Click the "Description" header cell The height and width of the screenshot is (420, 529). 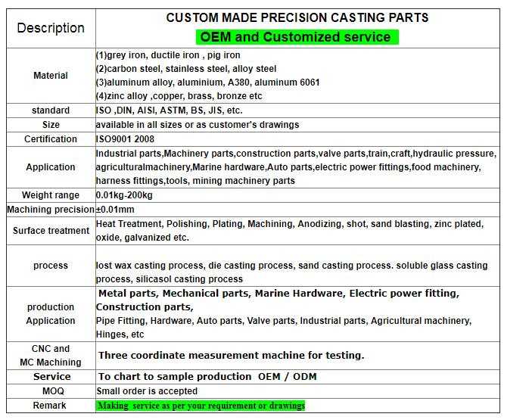pyautogui.click(x=51, y=28)
